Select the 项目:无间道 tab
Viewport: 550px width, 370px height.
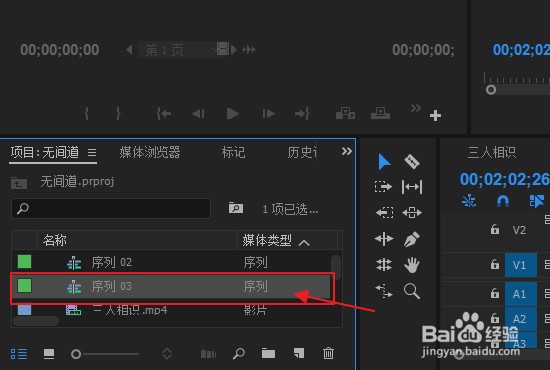tap(45, 153)
